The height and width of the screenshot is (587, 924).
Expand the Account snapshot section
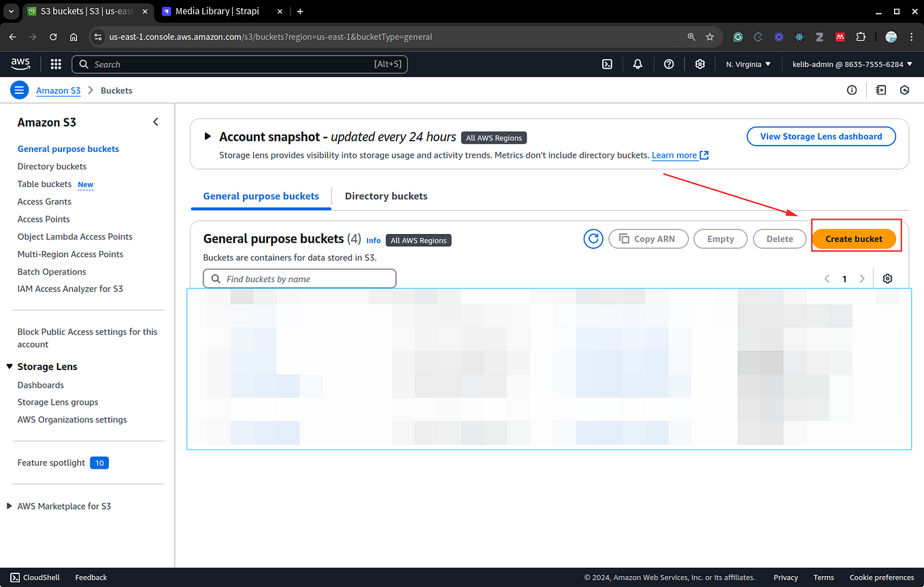pos(208,136)
